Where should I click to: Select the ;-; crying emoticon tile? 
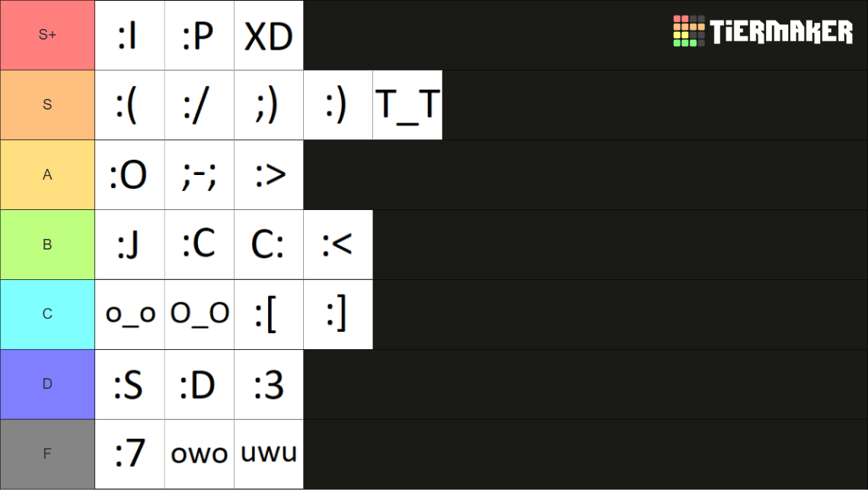(x=199, y=175)
